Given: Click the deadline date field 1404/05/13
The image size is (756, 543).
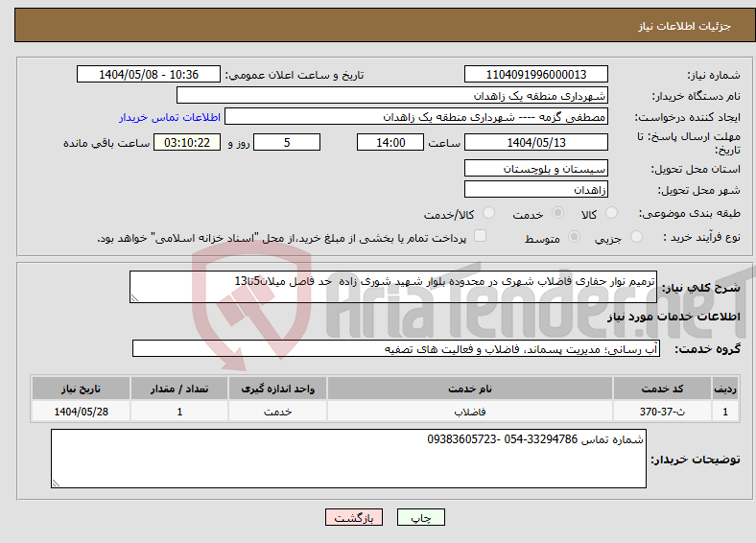Looking at the screenshot, I should pyautogui.click(x=536, y=142).
